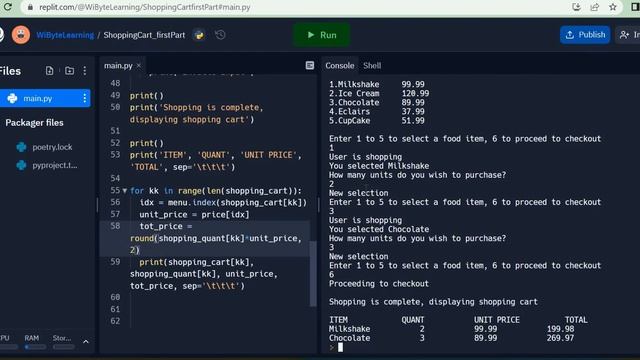Click line number 62 in gutter
Viewport: 640px width, 360px height.
[115, 321]
